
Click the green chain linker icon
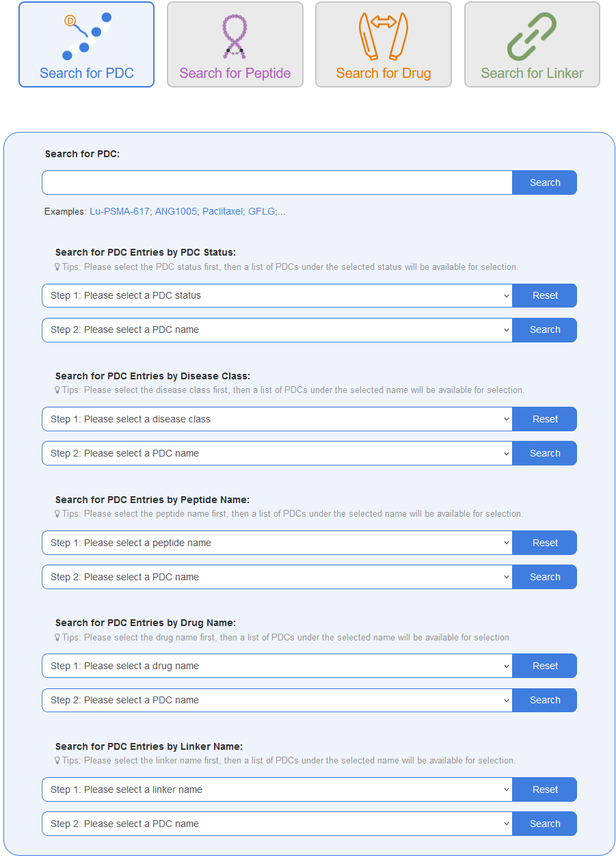[x=532, y=37]
